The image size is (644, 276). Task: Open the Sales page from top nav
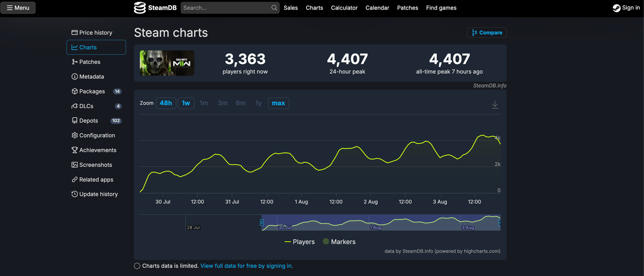coord(290,8)
